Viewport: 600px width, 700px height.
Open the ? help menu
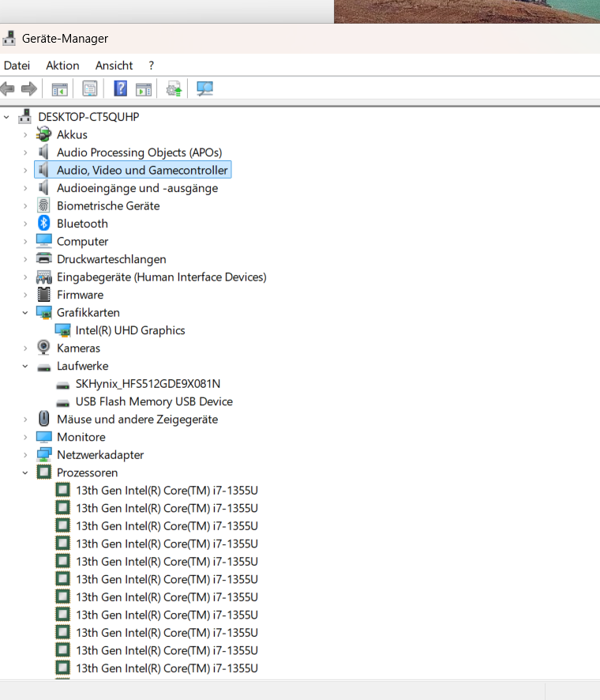pyautogui.click(x=152, y=66)
